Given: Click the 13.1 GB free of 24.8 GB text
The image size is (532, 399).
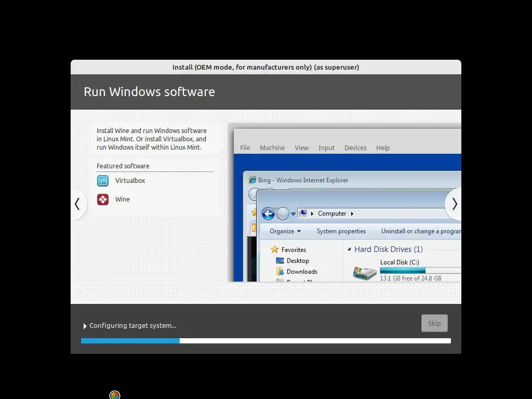Looking at the screenshot, I should click(410, 278).
